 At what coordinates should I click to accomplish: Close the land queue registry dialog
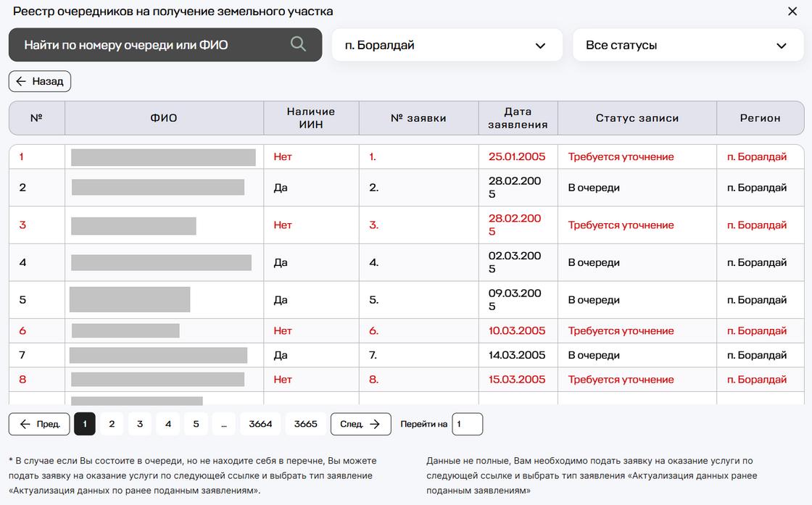792,12
